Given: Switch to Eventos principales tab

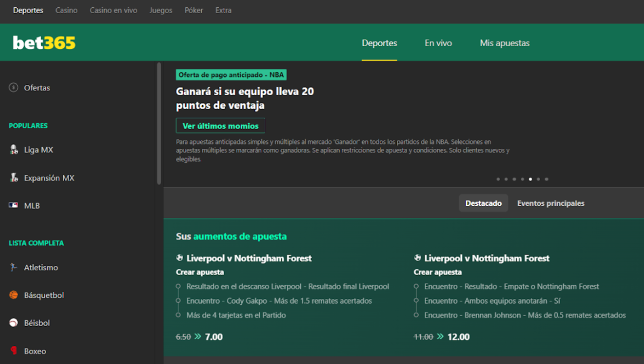Looking at the screenshot, I should tap(550, 203).
